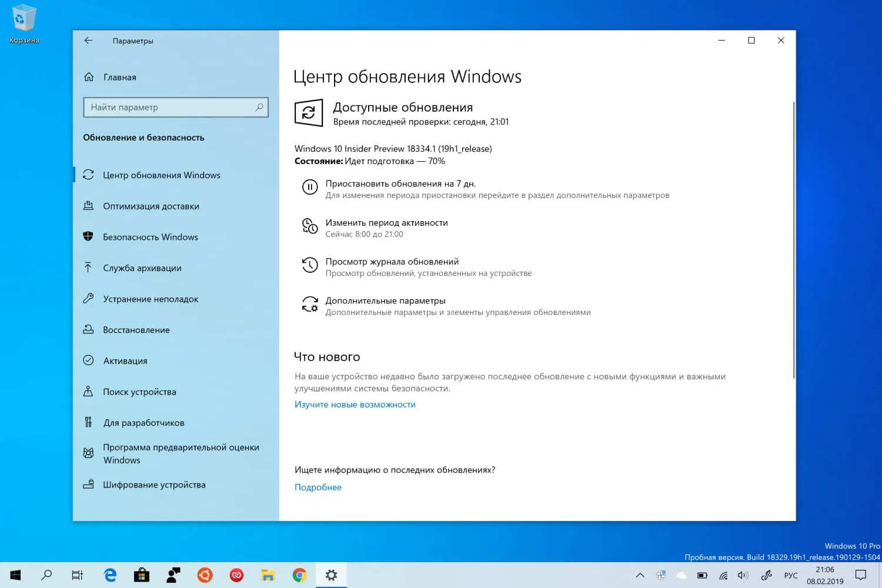Open Восстановление using its sidebar icon

(x=88, y=329)
